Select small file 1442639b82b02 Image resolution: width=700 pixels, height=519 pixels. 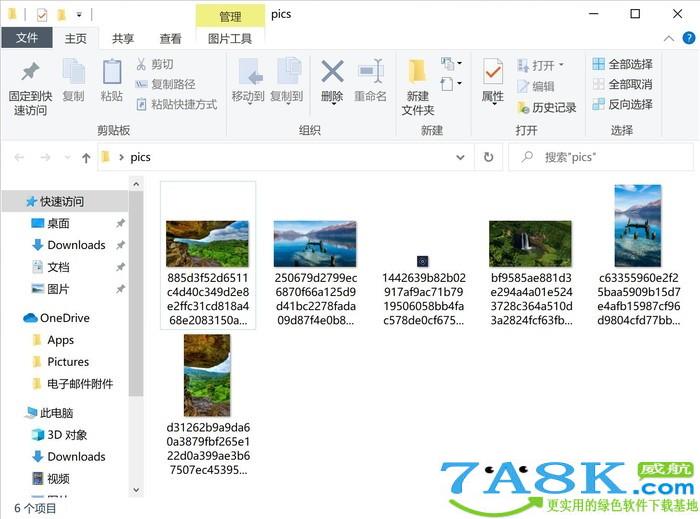pos(423,261)
